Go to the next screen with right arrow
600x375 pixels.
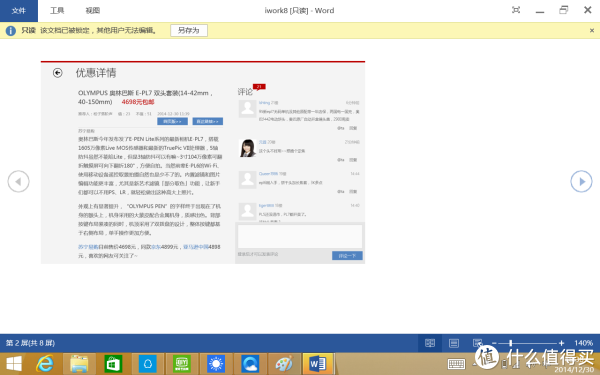[581, 181]
